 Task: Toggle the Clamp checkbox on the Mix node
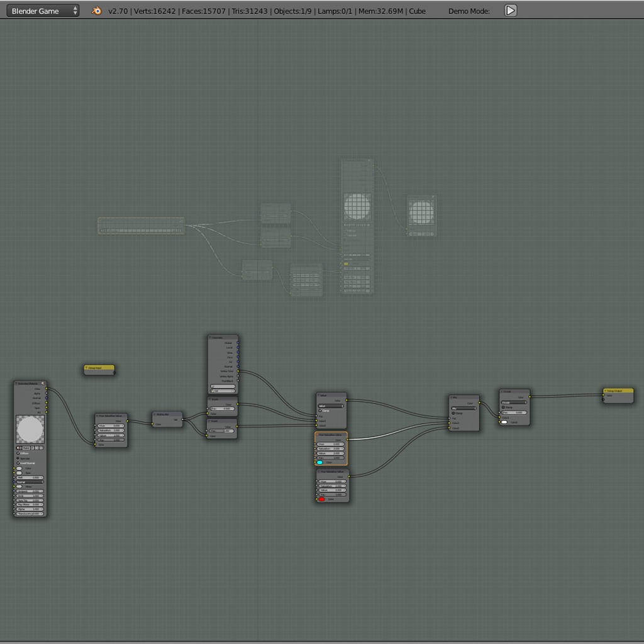click(453, 413)
